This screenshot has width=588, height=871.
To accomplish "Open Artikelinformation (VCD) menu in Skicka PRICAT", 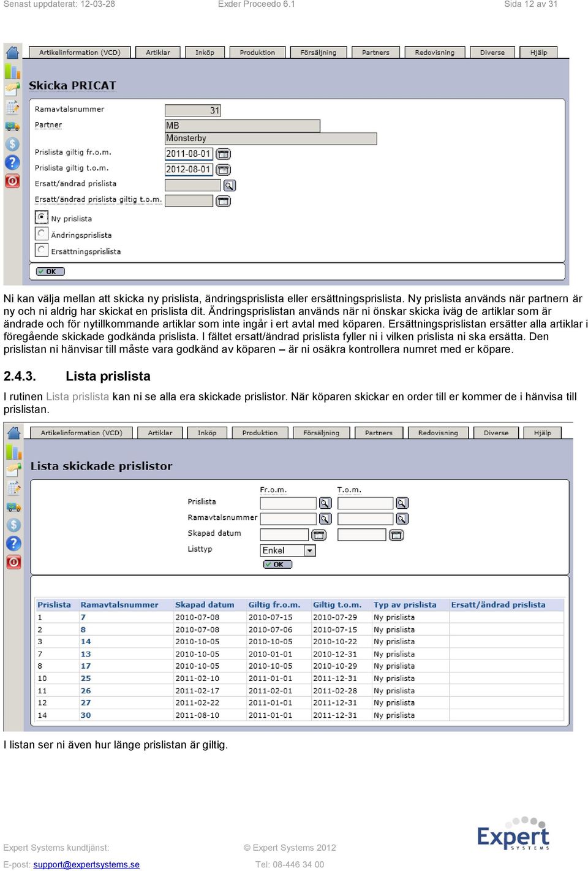I will point(80,53).
